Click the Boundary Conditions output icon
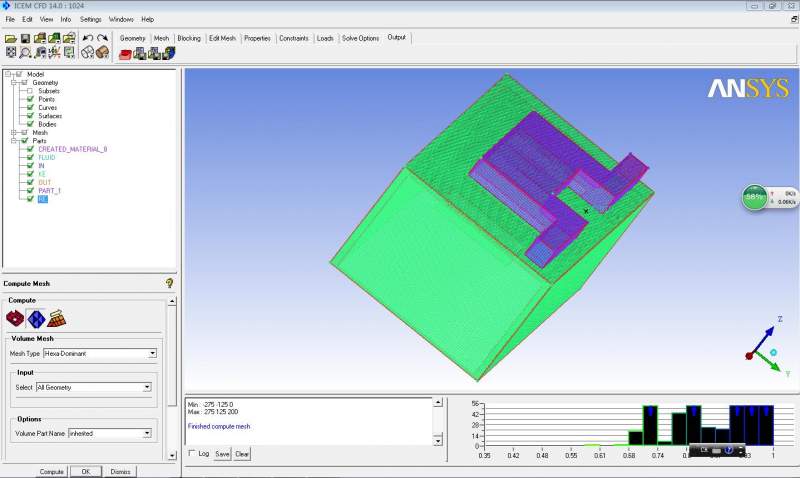This screenshot has height=478, width=800. coord(139,54)
